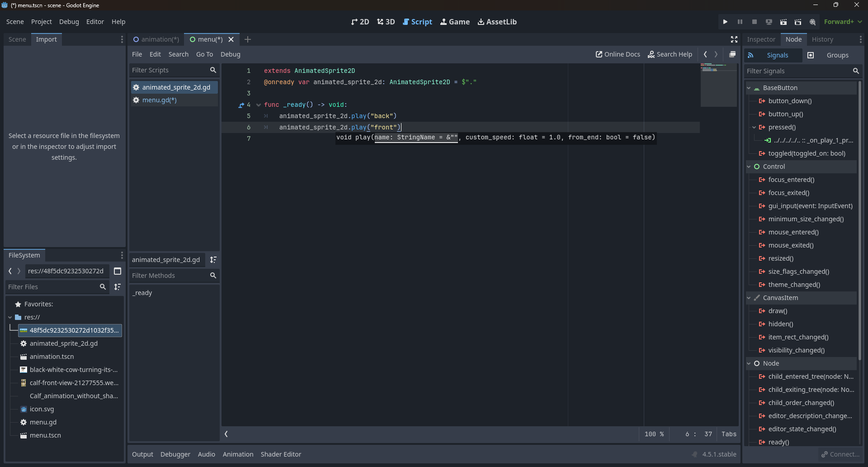Screen dimensions: 868x467
Task: Collapse the BaseButton signals group
Action: tap(749, 88)
